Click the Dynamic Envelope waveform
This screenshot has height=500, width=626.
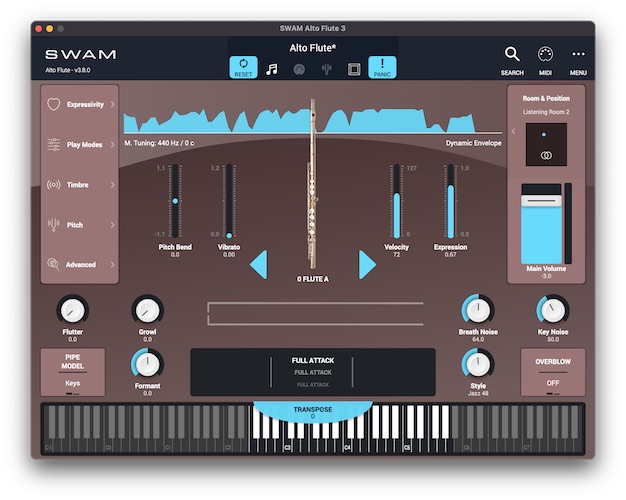[x=313, y=120]
